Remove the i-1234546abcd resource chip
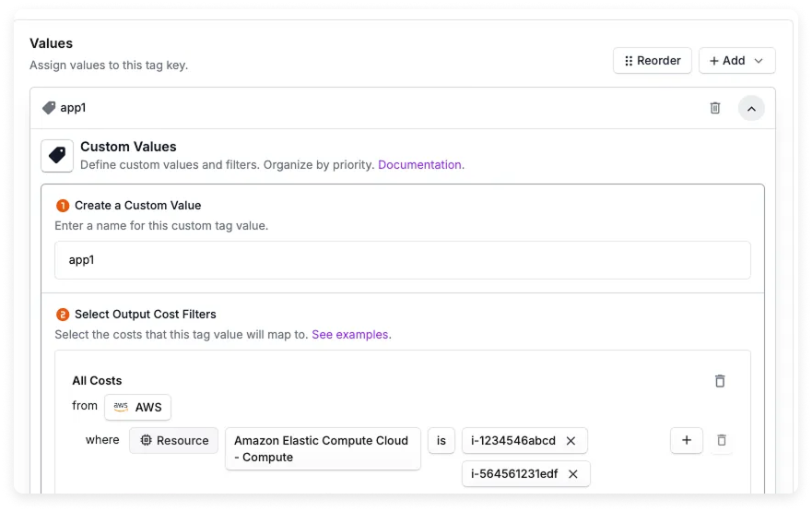The image size is (812, 512). click(x=571, y=440)
